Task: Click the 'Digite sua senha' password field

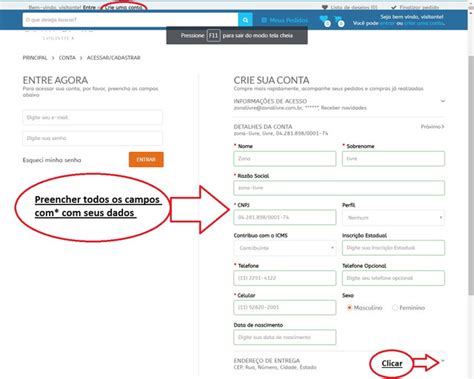Action: coord(93,138)
